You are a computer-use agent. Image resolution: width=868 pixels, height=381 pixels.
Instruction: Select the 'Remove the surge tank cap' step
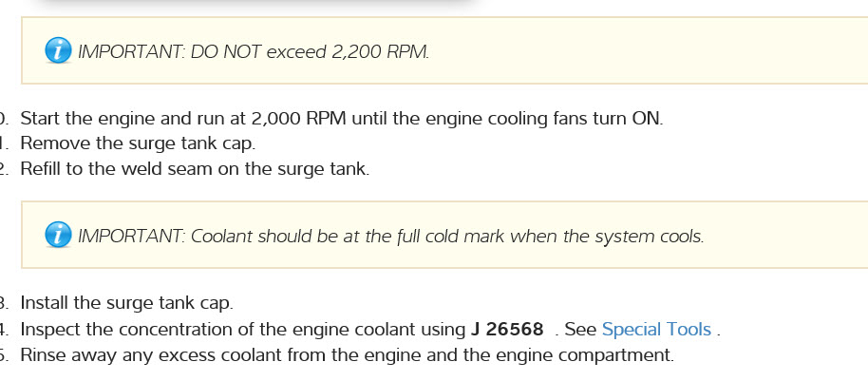coord(138,144)
